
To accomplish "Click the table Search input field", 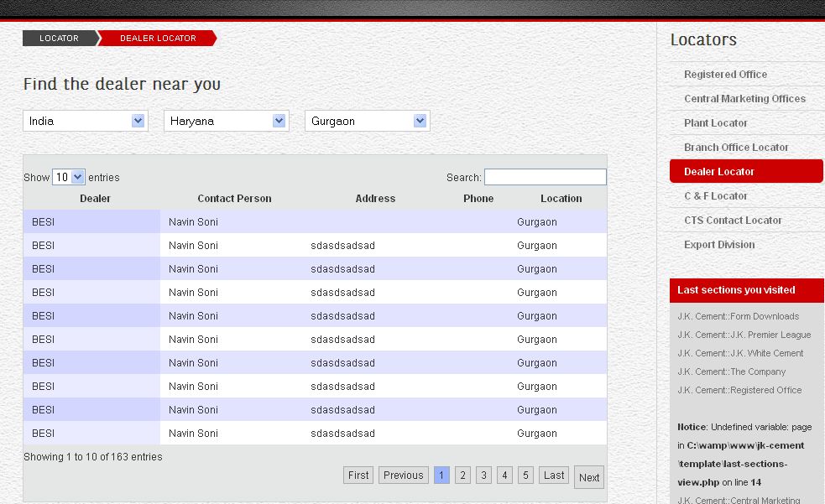I will 545,177.
